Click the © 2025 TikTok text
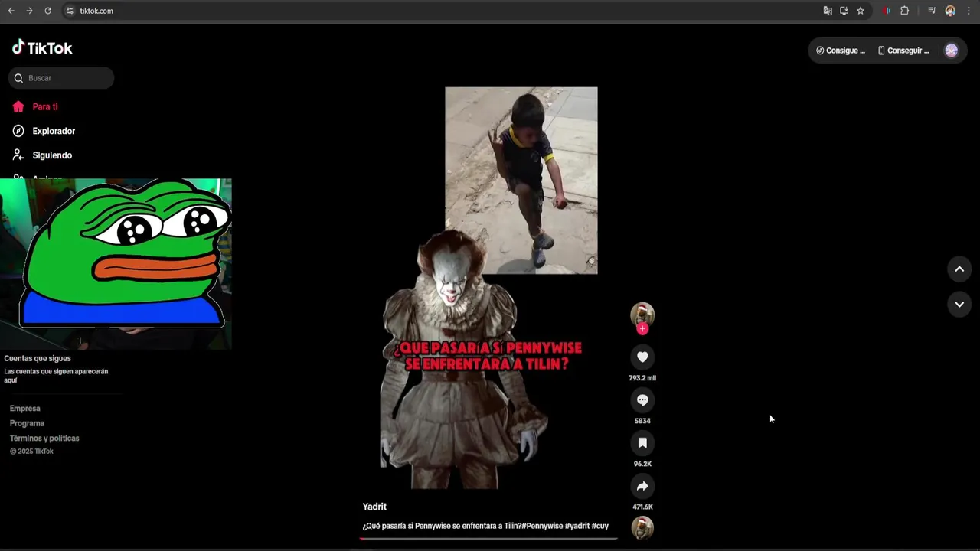The image size is (980, 551). (x=31, y=452)
